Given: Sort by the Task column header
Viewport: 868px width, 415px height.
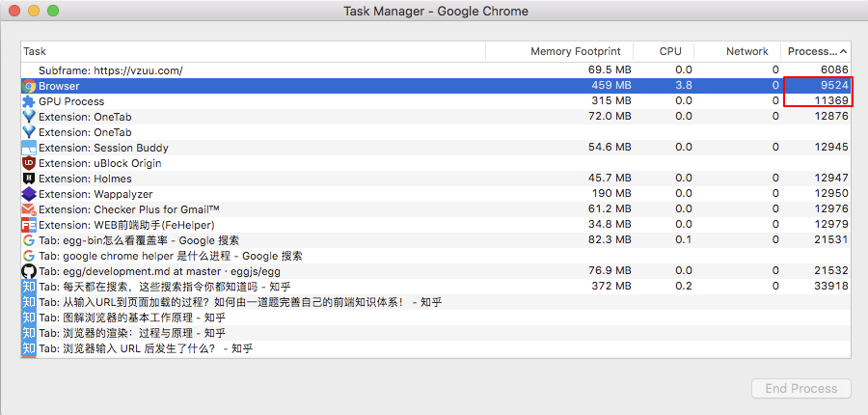Looking at the screenshot, I should coord(254,51).
